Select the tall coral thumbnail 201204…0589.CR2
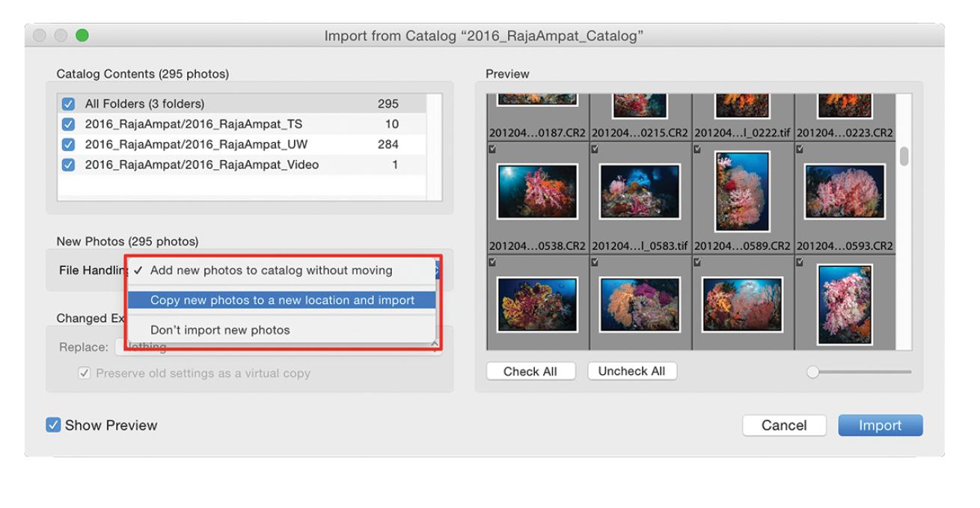Viewport: 980px width, 508px height. [741, 191]
